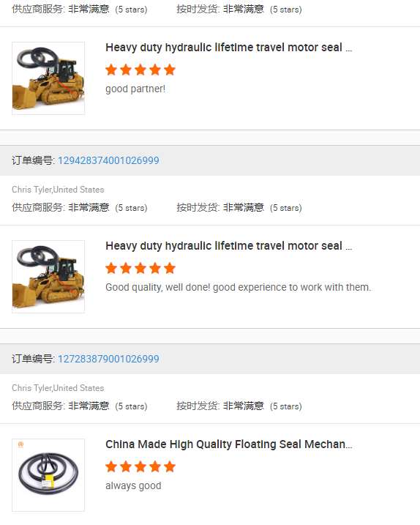Click star rating above 'always good' review
Viewport: 420px width, 525px height.
(140, 466)
